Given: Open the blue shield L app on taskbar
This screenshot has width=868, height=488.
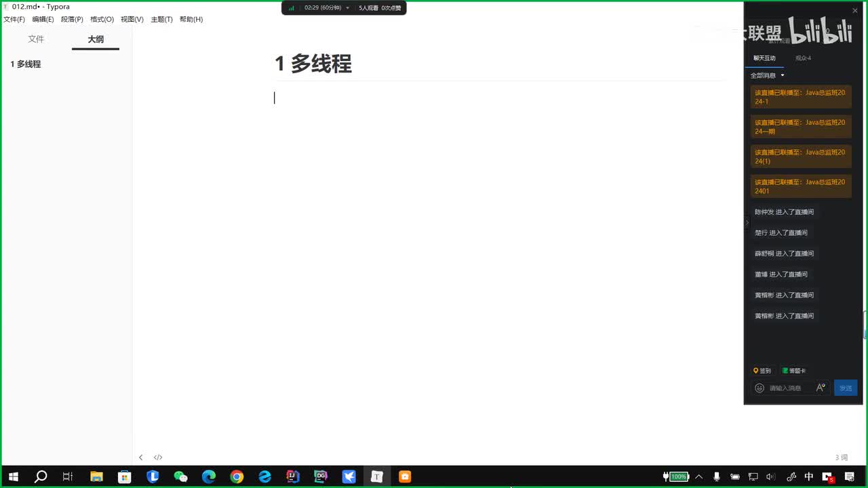Looking at the screenshot, I should tap(153, 476).
